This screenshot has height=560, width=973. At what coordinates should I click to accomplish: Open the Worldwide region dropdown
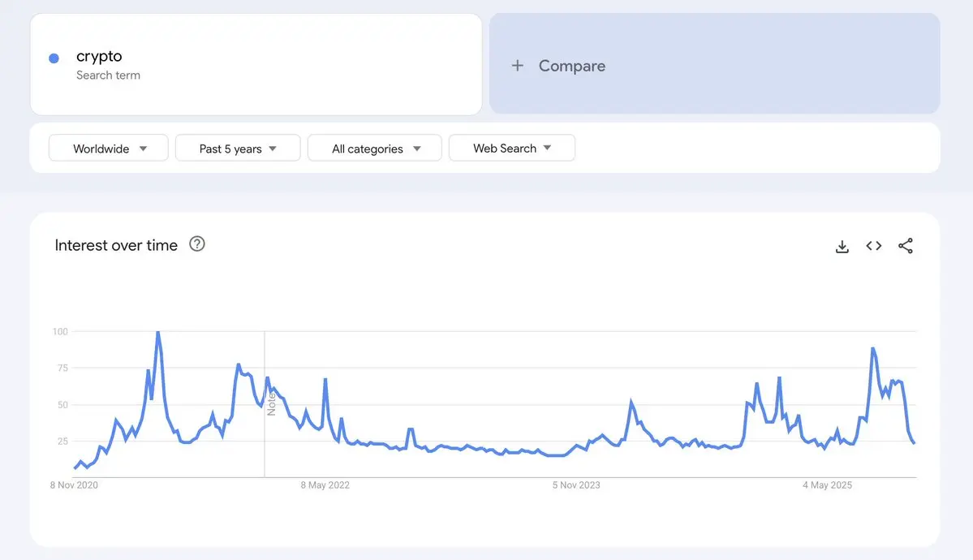click(109, 149)
